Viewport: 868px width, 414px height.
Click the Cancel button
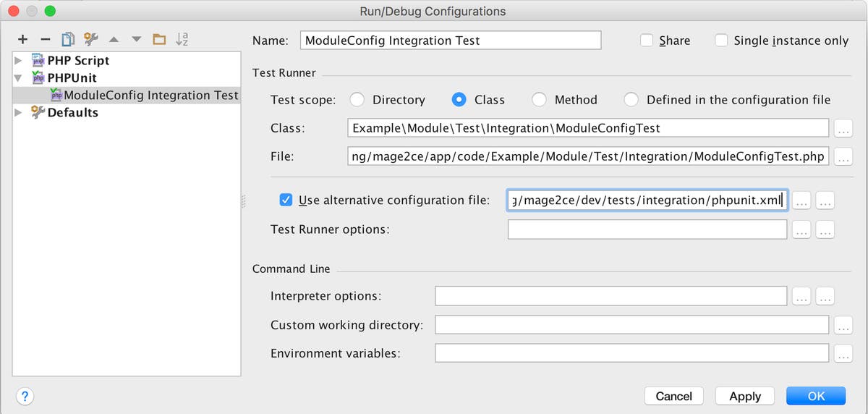(x=673, y=396)
